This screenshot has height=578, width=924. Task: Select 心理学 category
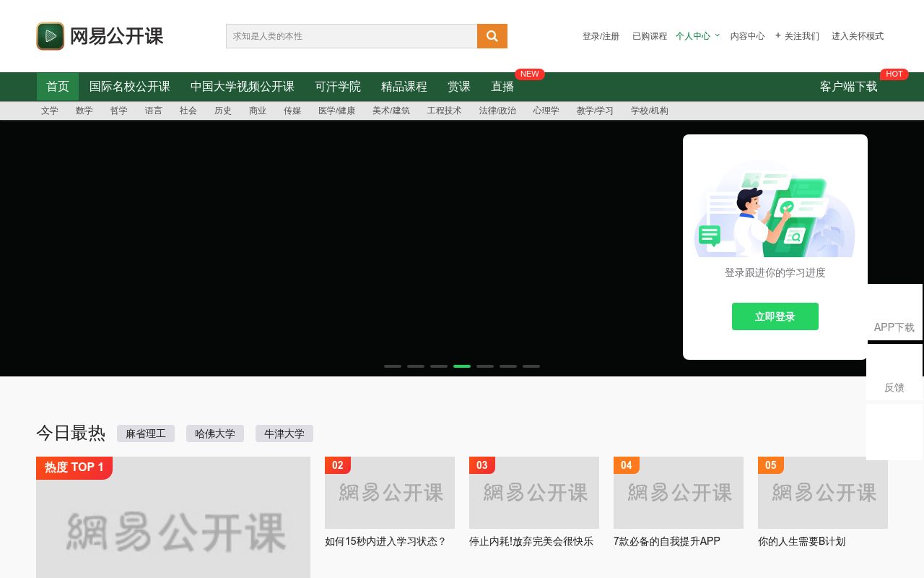pyautogui.click(x=546, y=111)
